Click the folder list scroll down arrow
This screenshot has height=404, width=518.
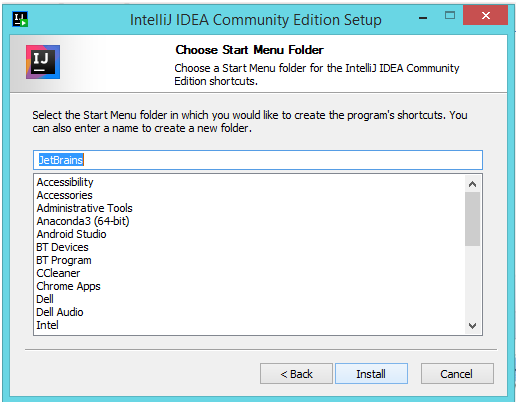tap(472, 326)
